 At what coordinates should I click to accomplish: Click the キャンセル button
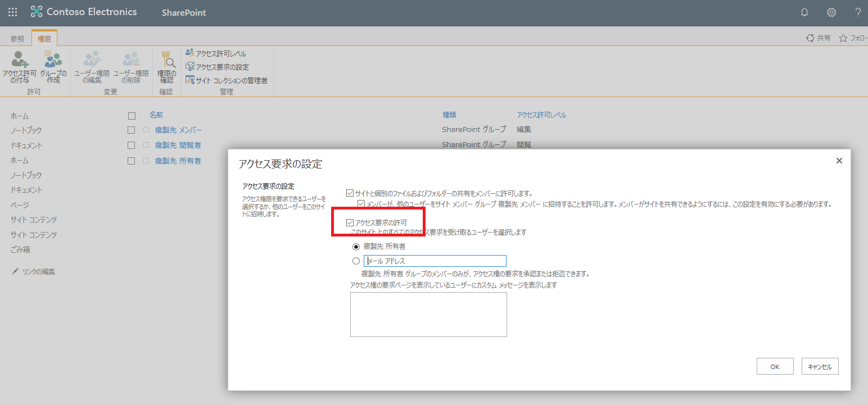click(820, 366)
